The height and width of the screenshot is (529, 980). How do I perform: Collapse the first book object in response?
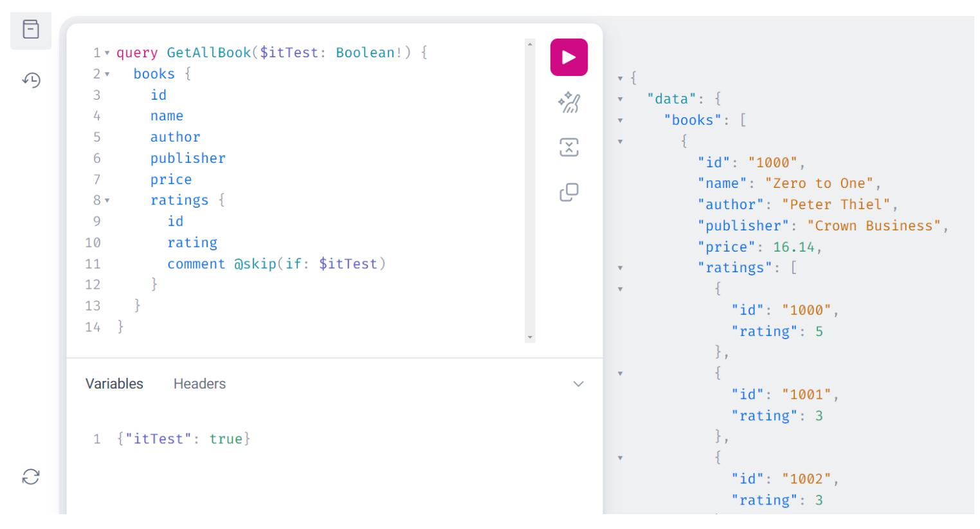pos(621,142)
